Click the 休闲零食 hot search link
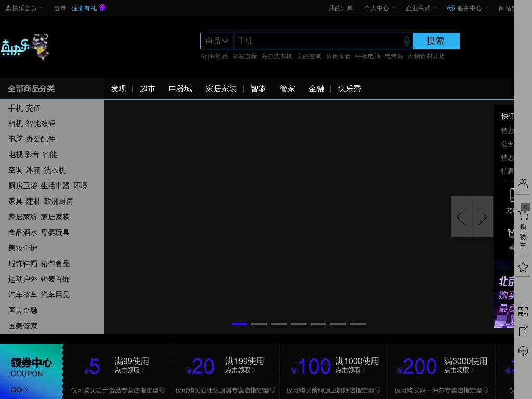The width and height of the screenshot is (532, 399). (338, 56)
